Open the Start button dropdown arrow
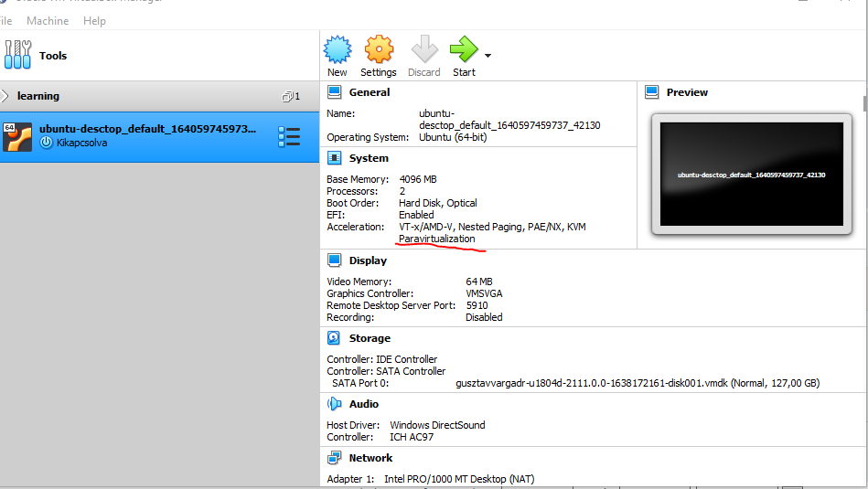The height and width of the screenshot is (489, 868). click(488, 56)
